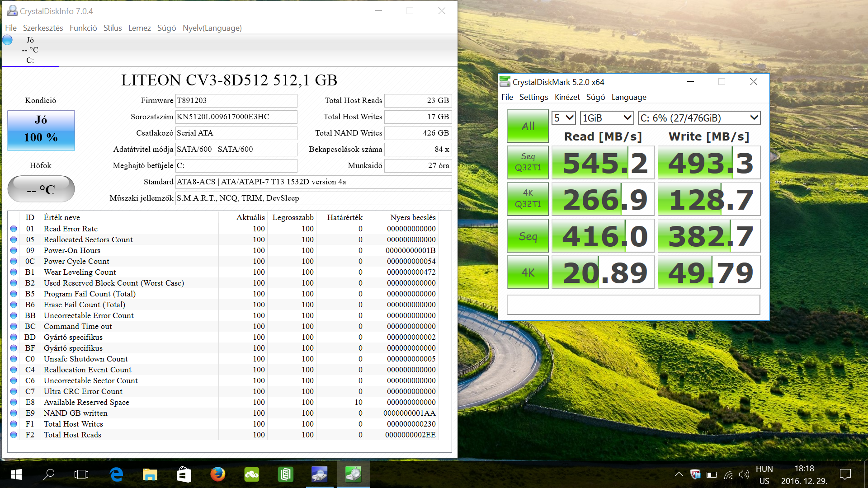Click status dot for Reallocation Event Count
This screenshot has height=488, width=868.
pyautogui.click(x=14, y=370)
